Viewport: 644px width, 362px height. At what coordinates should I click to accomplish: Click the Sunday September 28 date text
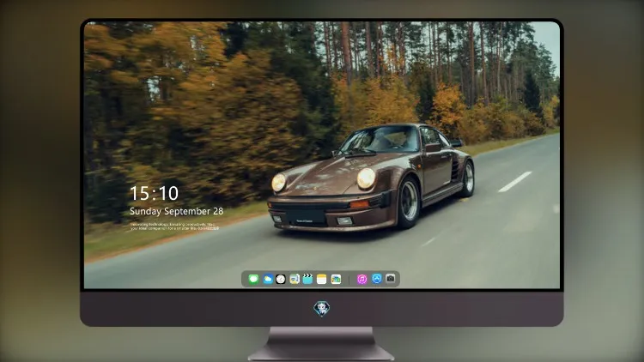[177, 211]
